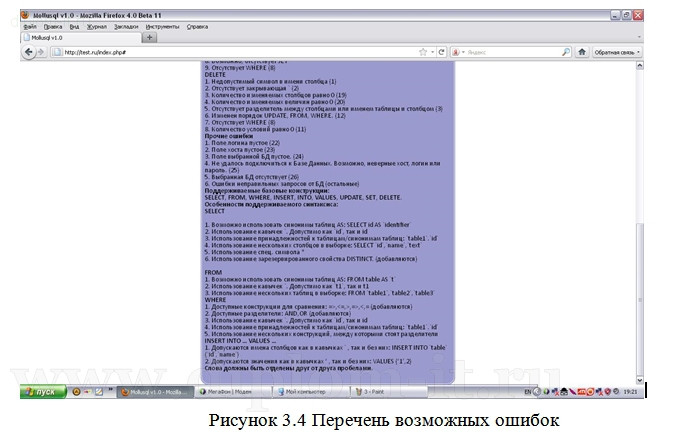This screenshot has height=438, width=677.
Task: Click the Яндекс search input field
Action: pos(512,52)
